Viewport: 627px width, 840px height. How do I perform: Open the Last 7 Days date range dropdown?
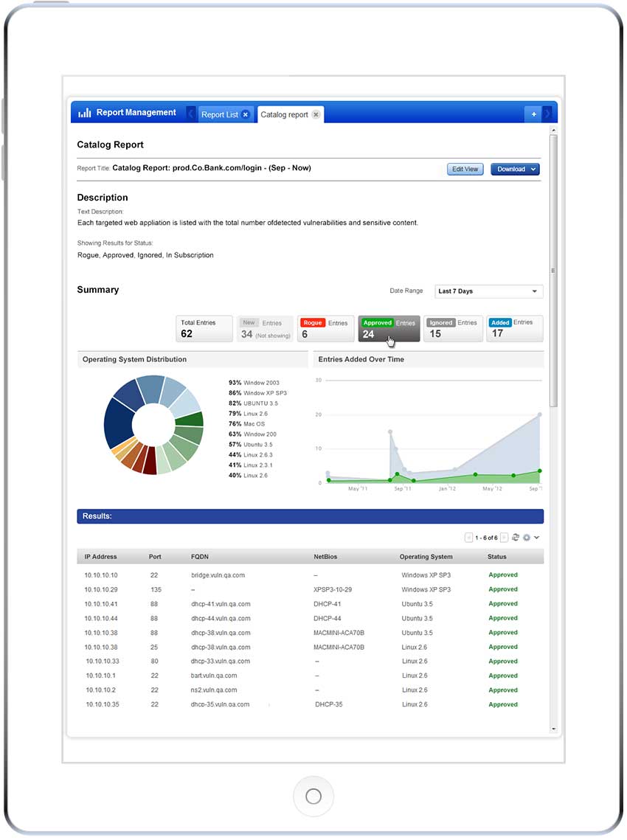[x=488, y=291]
